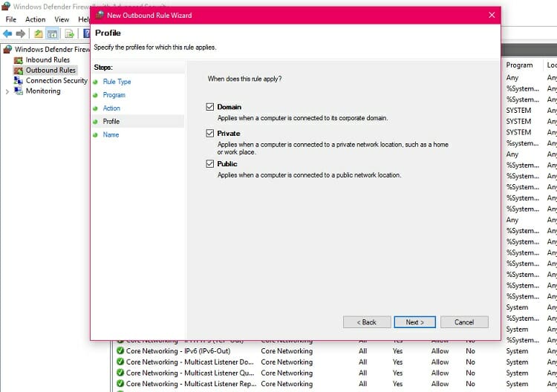Open the Action menu
Screen dimensions: 557x392
pos(35,19)
